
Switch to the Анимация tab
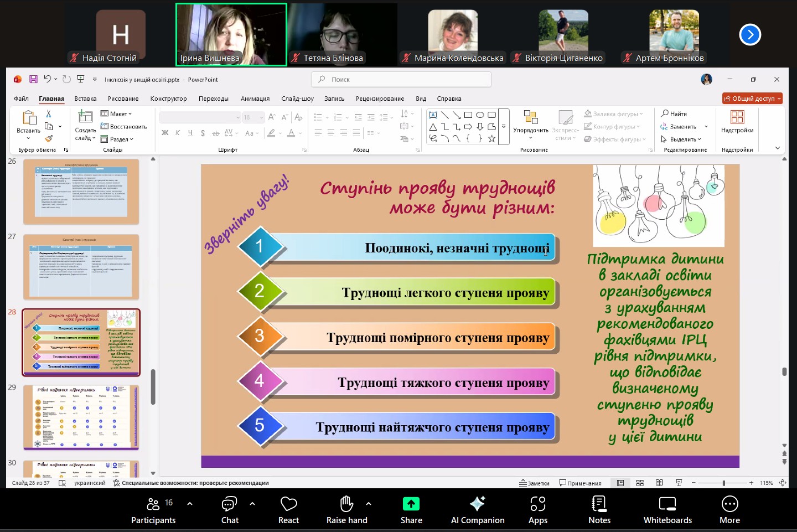(255, 99)
